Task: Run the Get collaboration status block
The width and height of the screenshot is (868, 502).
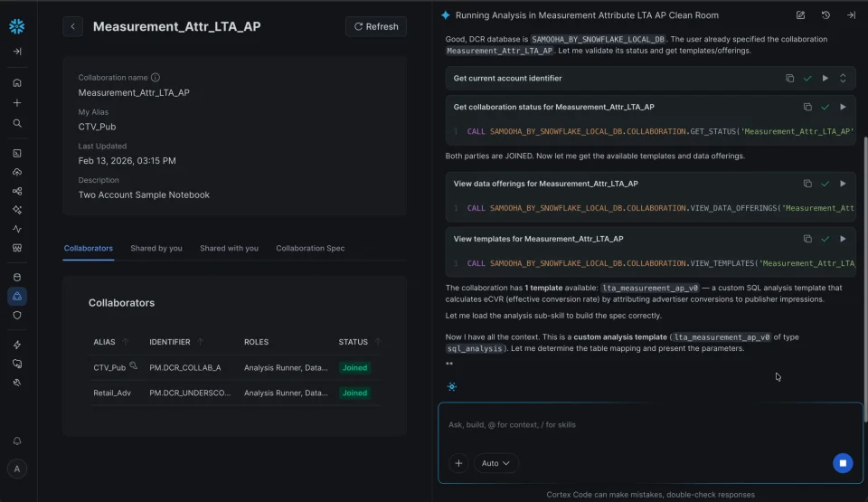Action: [x=843, y=107]
